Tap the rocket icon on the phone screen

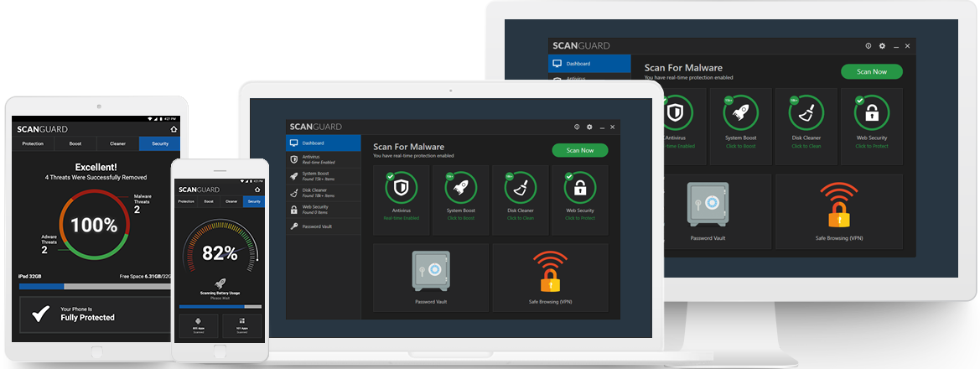click(220, 283)
